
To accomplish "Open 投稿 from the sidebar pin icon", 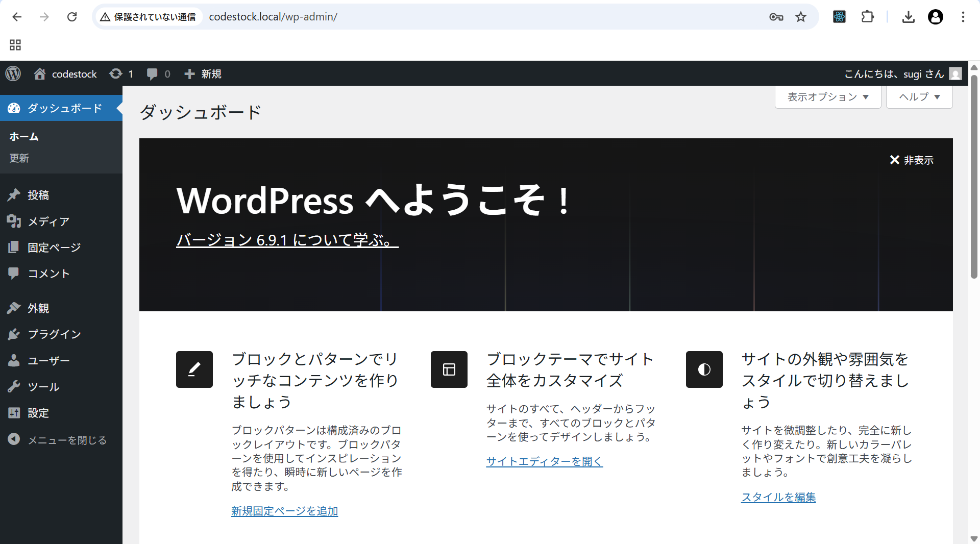I will (x=38, y=195).
